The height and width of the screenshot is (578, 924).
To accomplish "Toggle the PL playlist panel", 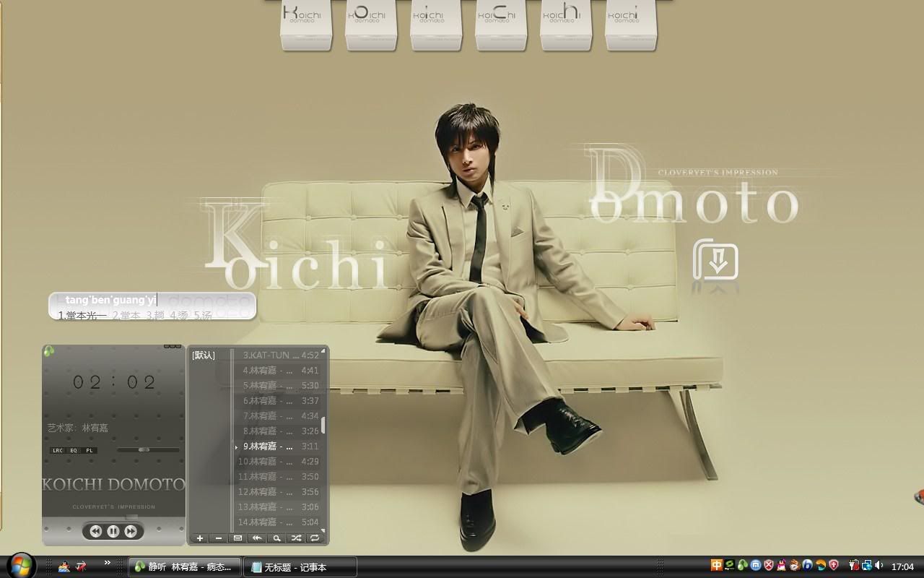I will [90, 450].
